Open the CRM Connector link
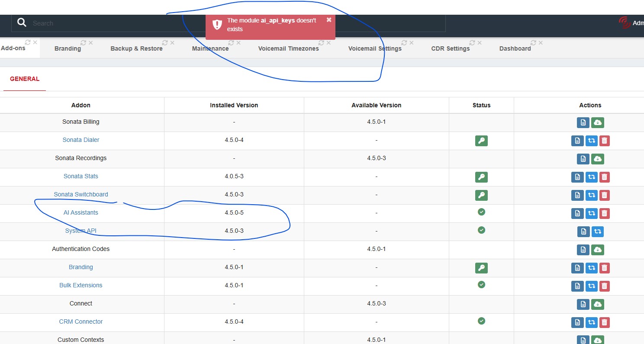 [x=81, y=321]
